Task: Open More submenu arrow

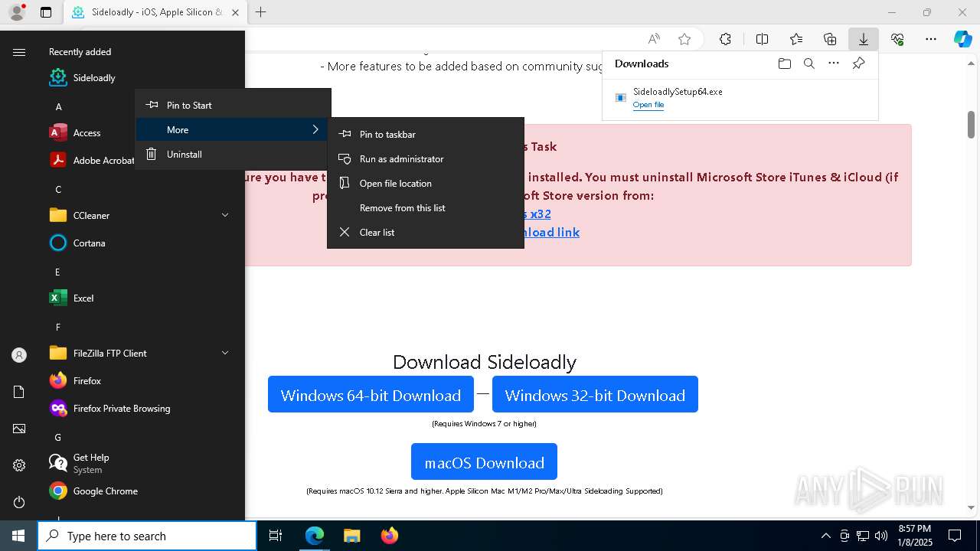Action: 315,129
